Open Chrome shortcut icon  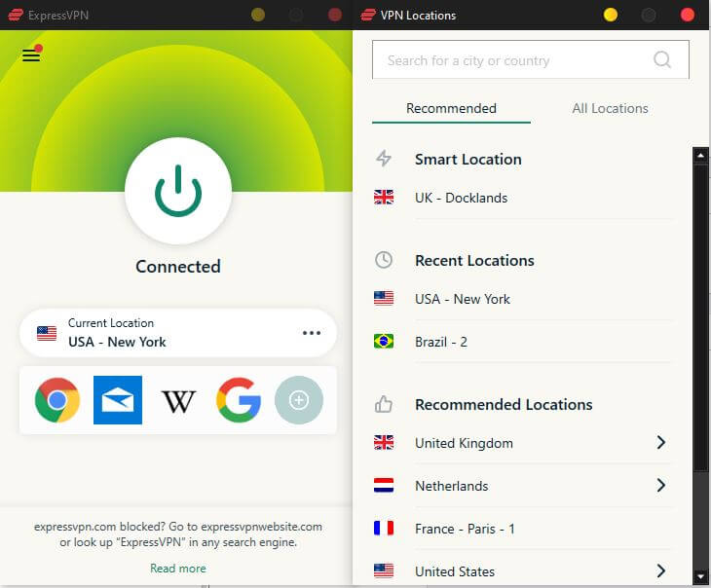point(57,400)
